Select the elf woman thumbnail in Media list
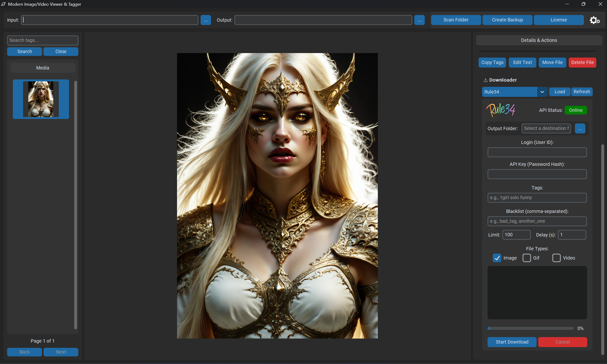The height and width of the screenshot is (364, 607). [41, 99]
